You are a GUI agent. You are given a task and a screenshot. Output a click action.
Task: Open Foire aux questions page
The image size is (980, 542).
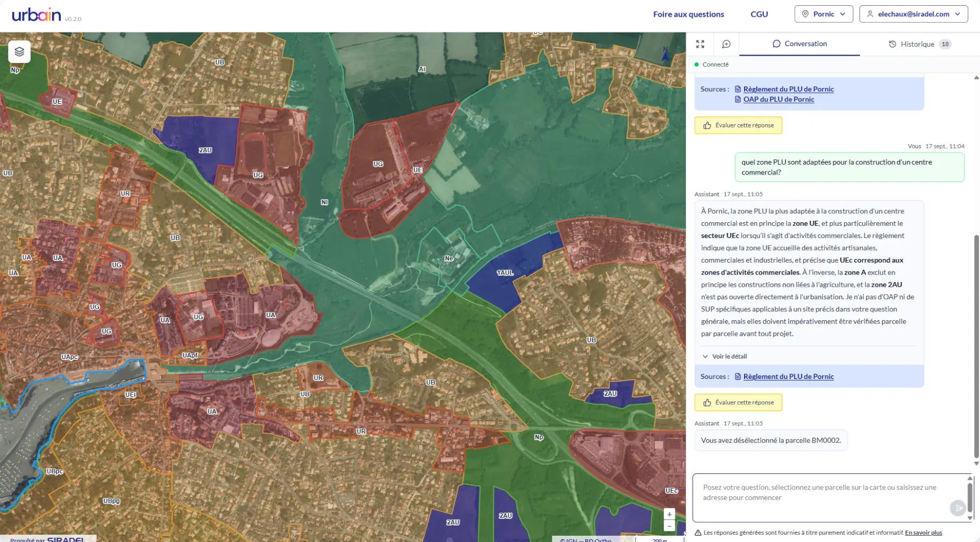(688, 14)
